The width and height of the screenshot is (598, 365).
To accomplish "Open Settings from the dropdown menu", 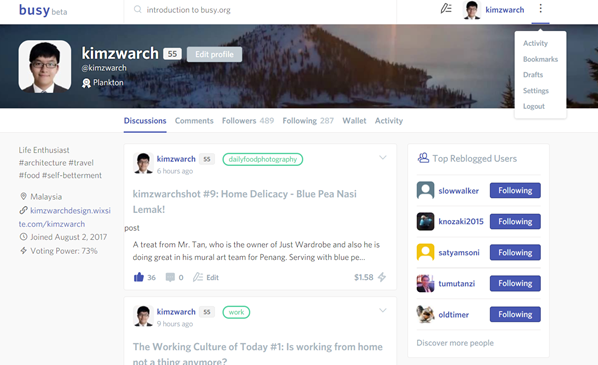I will (535, 91).
